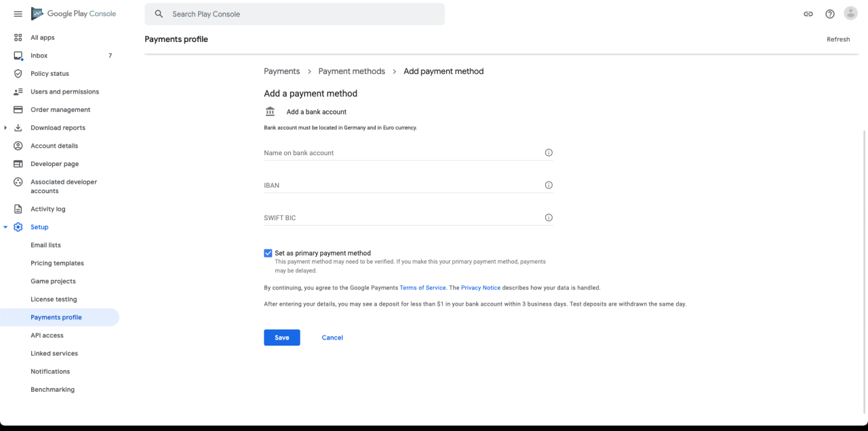
Task: Open the Privacy Notice link
Action: tap(480, 288)
